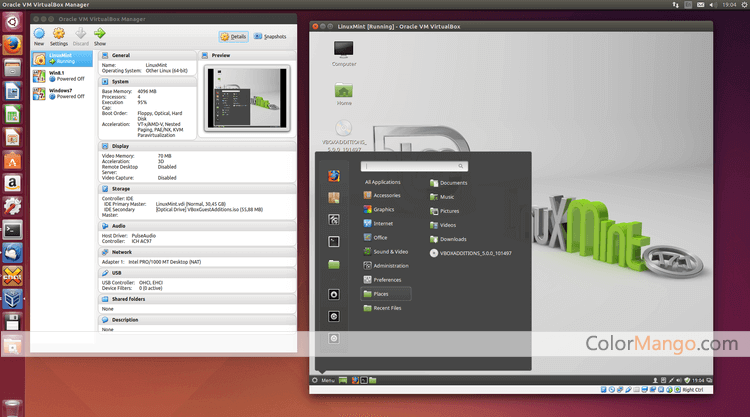Open VBOXADDITIONS_5.0.0_101497 disc entry
The height and width of the screenshot is (417, 750).
[471, 253]
